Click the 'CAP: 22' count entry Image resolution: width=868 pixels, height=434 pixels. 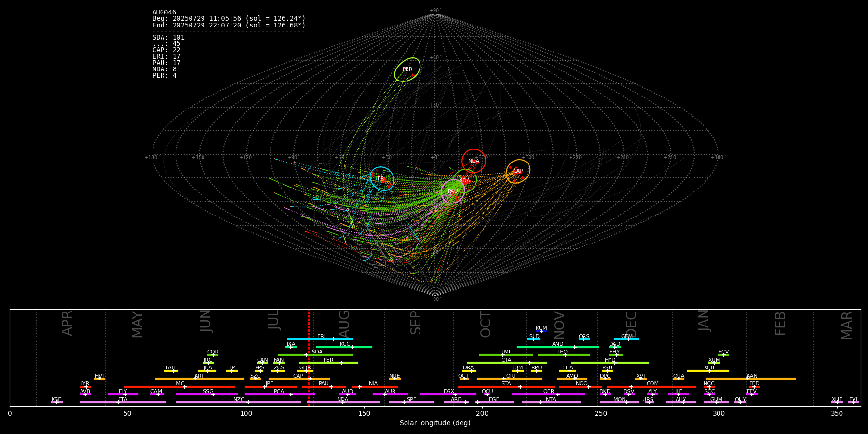pos(166,50)
